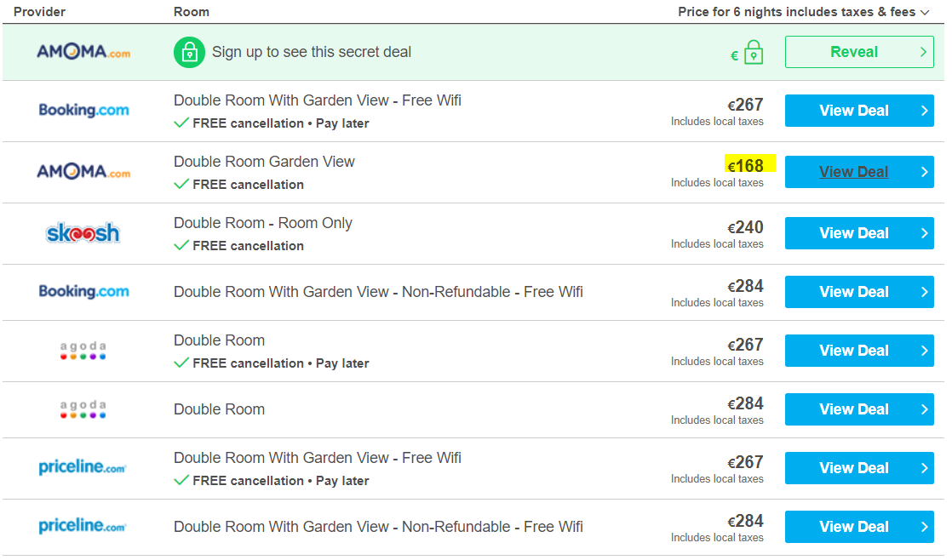Screen dimensions: 952x560
Task: Reveal the AMOMA secret deal
Action: 859,52
